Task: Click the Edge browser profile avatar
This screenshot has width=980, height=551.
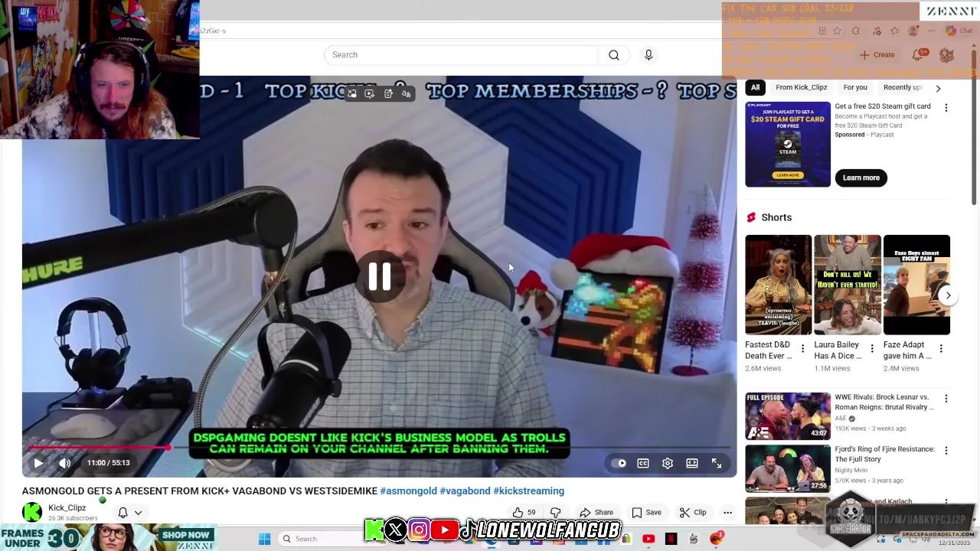Action: 913,31
